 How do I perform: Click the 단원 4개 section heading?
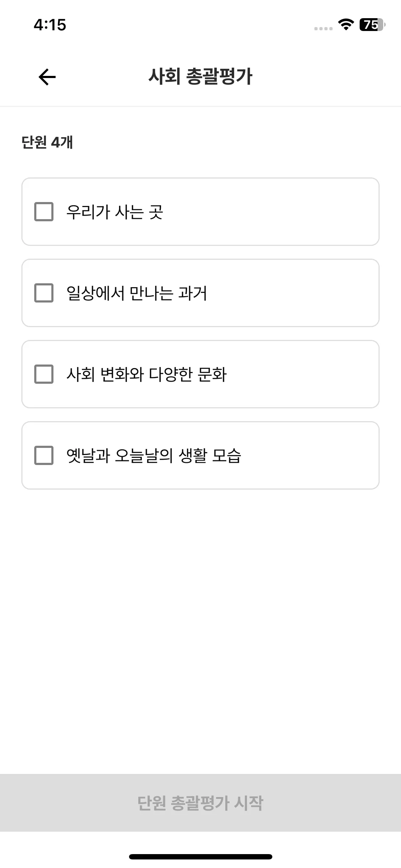[x=47, y=142]
